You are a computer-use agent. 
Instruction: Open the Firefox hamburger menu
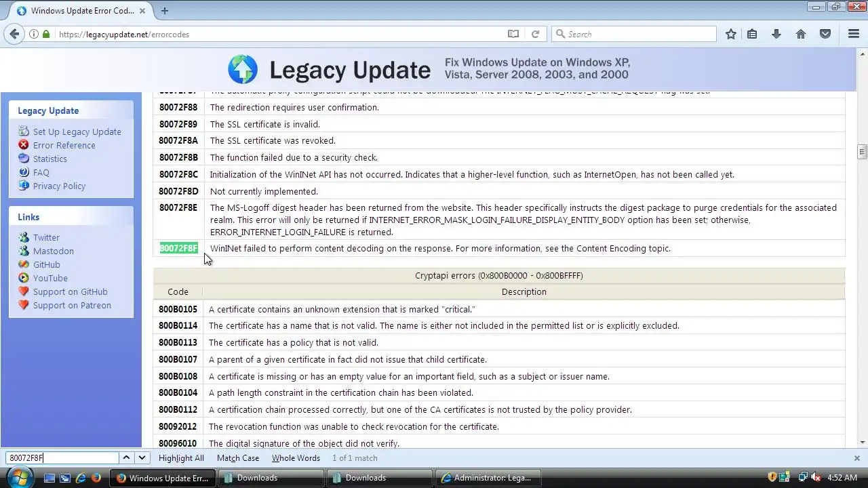(x=854, y=34)
